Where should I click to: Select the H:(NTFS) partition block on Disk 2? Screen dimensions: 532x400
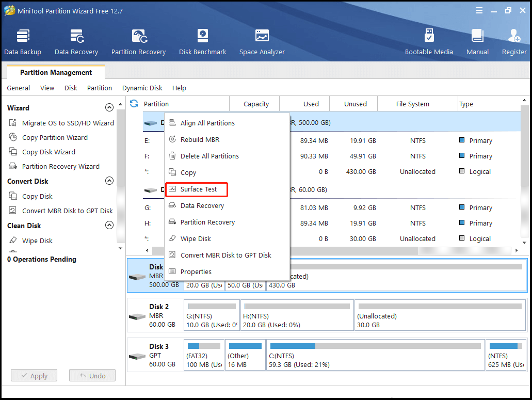coord(297,315)
